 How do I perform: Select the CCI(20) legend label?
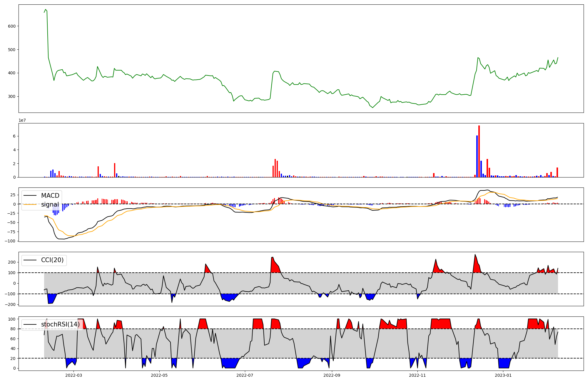pyautogui.click(x=52, y=260)
